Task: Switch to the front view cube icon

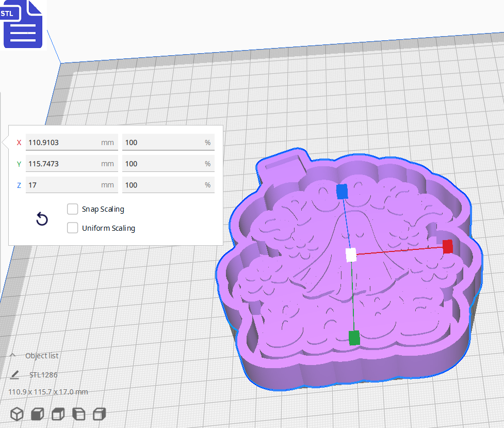Action: [36, 414]
